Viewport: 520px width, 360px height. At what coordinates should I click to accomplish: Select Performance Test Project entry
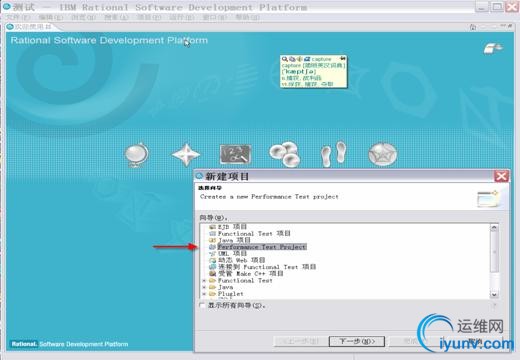[262, 247]
